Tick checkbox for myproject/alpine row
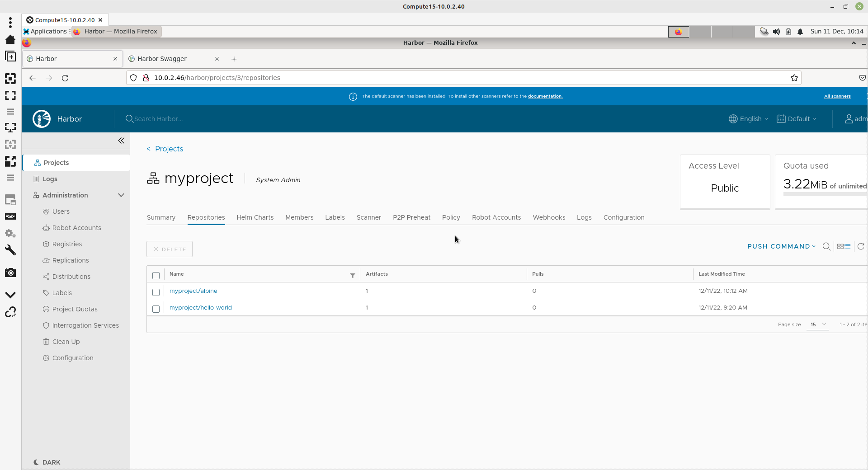This screenshot has width=868, height=470. pyautogui.click(x=156, y=292)
